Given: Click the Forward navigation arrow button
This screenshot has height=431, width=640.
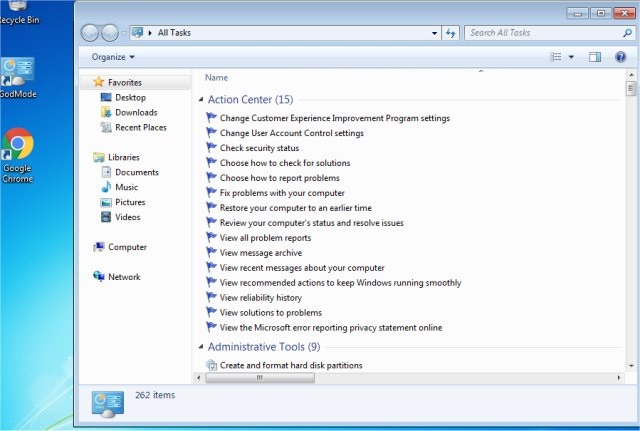Looking at the screenshot, I should click(x=110, y=33).
